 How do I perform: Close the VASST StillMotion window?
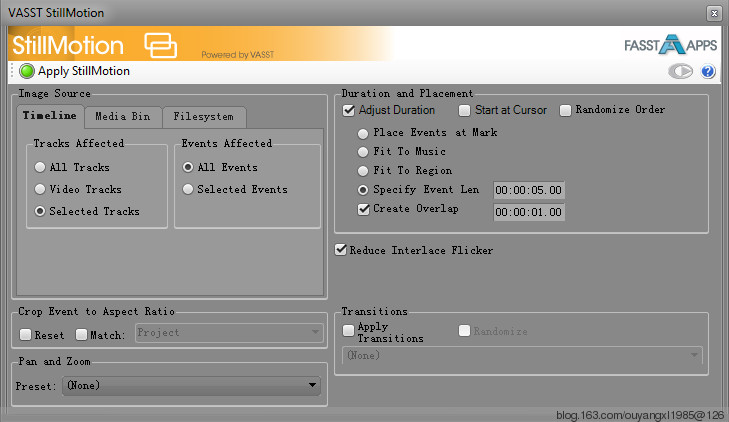pyautogui.click(x=714, y=13)
